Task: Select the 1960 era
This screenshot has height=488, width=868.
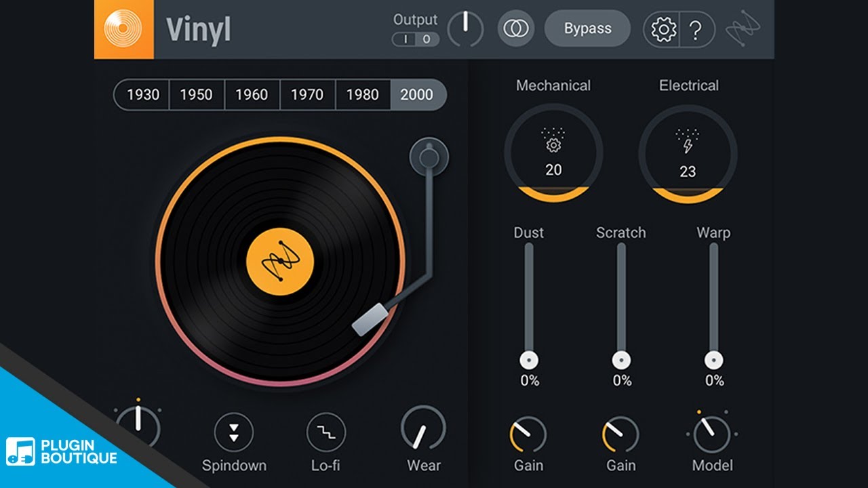Action: point(252,95)
